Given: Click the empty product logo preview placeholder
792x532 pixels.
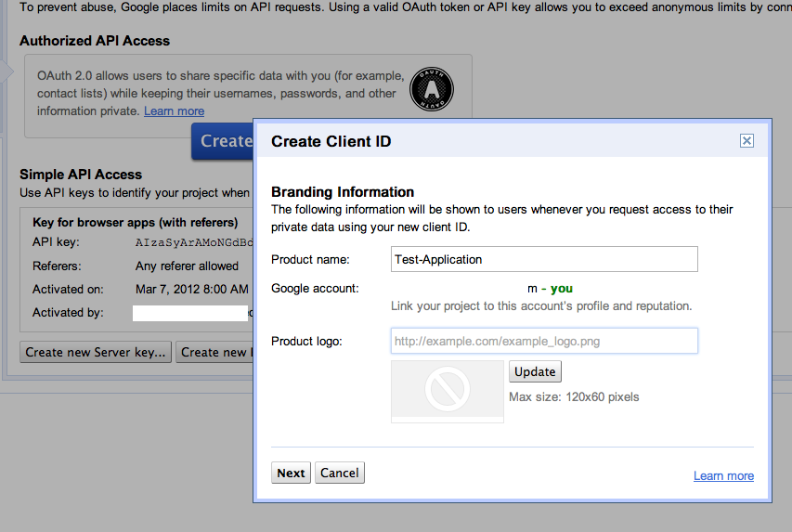Looking at the screenshot, I should 447,391.
